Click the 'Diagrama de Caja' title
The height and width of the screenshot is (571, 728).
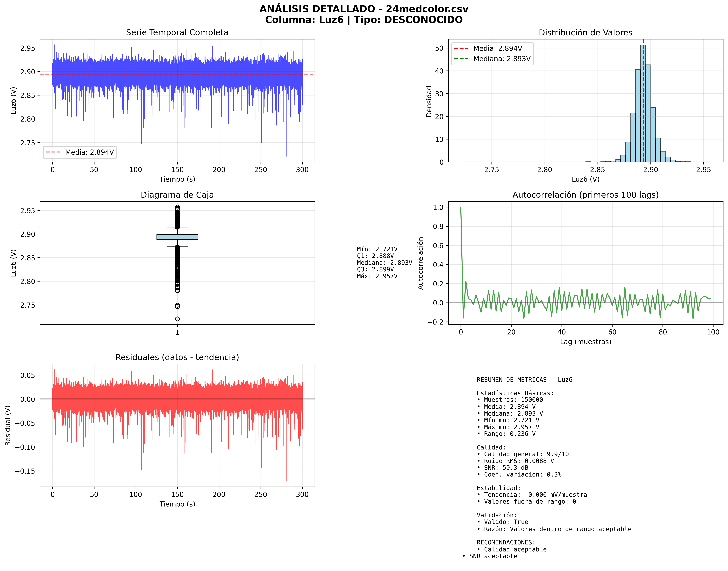pyautogui.click(x=177, y=195)
